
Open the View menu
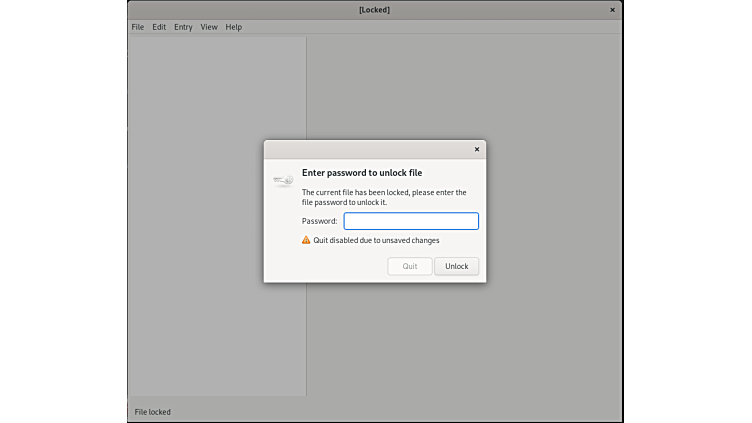(209, 27)
